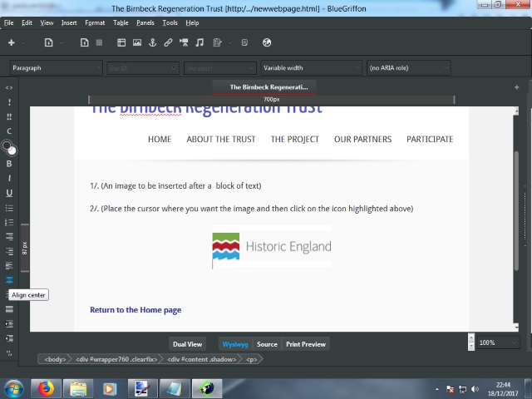Open the Panels menu

(x=145, y=22)
